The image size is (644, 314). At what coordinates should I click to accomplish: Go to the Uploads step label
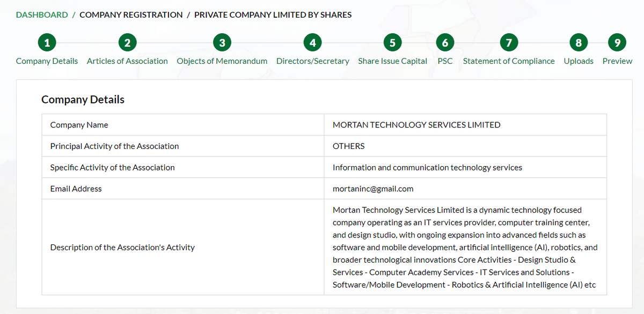[x=579, y=61]
